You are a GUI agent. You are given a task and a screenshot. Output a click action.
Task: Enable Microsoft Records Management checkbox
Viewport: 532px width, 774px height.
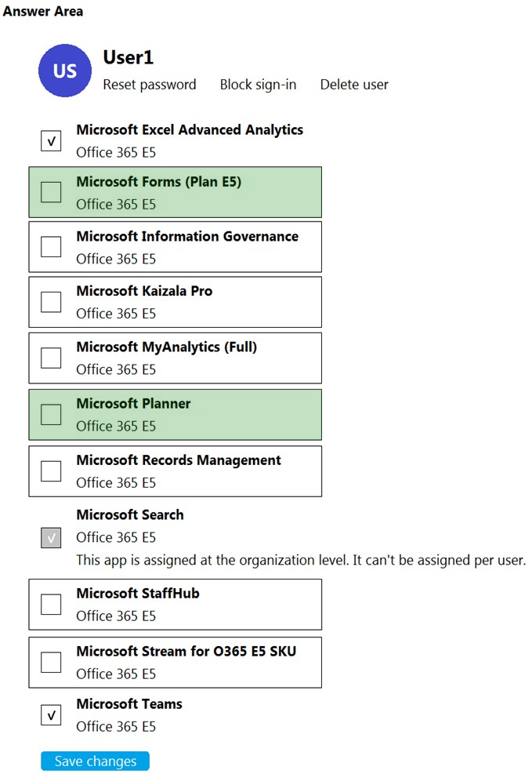pyautogui.click(x=51, y=471)
